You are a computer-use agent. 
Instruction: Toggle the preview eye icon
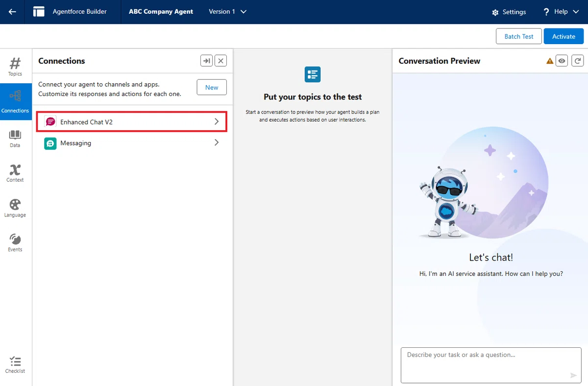click(562, 61)
